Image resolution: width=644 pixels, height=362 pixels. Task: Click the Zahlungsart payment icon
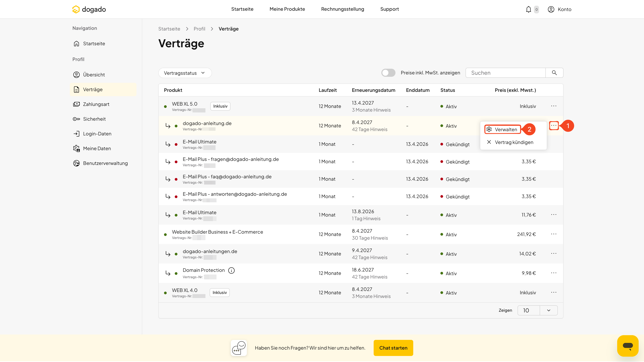[x=76, y=104]
